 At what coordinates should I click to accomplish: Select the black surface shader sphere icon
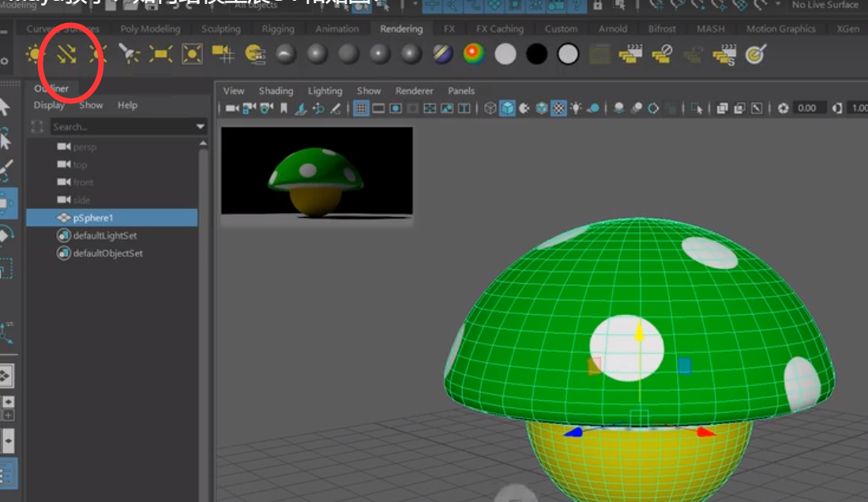pyautogui.click(x=537, y=54)
